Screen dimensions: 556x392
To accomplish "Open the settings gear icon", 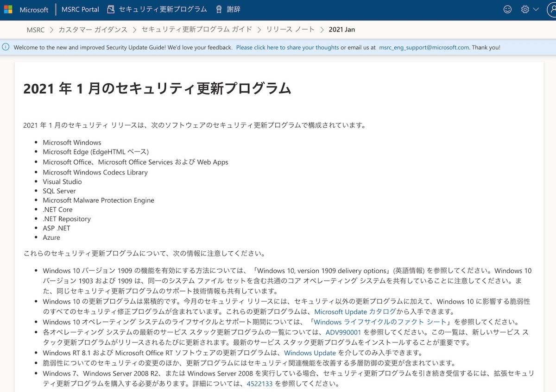I will [525, 9].
